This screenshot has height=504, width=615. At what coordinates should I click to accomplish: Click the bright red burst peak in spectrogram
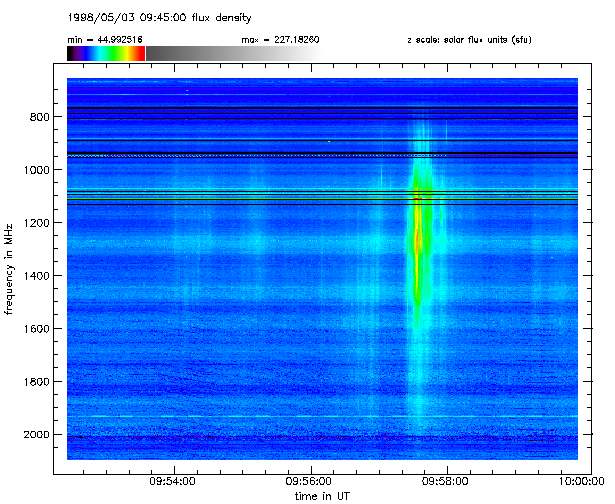418,239
